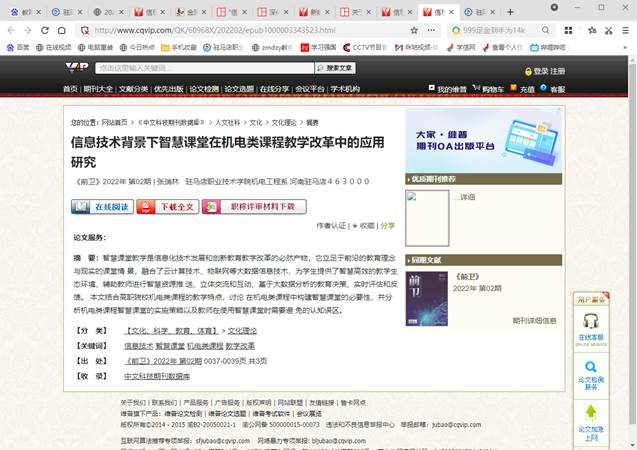This screenshot has width=637, height=450.
Task: Go back to the previous page
Action: pyautogui.click(x=11, y=30)
